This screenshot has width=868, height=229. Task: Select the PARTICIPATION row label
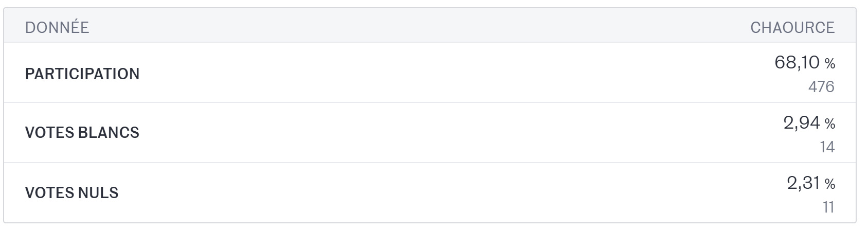click(82, 74)
